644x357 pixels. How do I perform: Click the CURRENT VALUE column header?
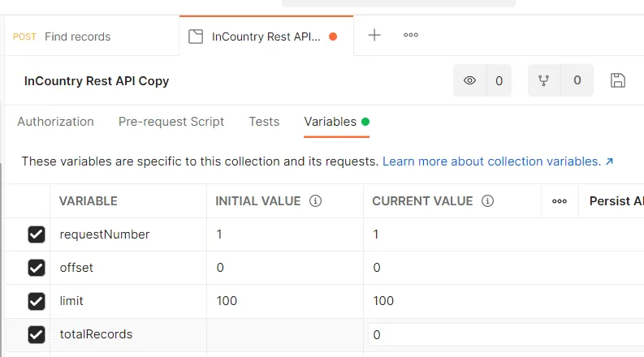tap(422, 201)
